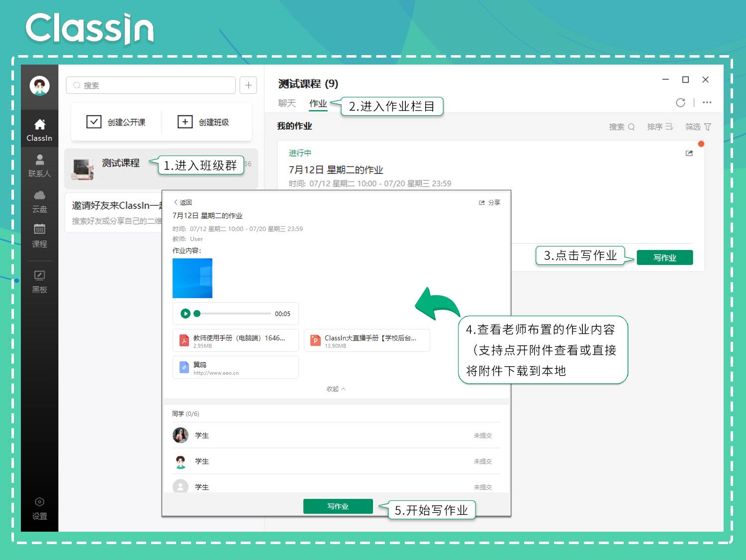The width and height of the screenshot is (746, 560).
Task: Click the share icon on homework card
Action: [689, 153]
